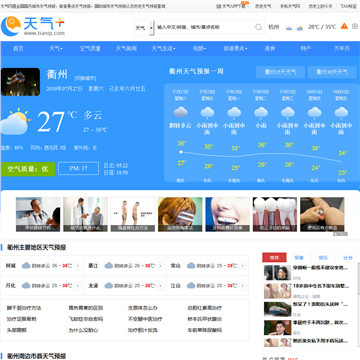Click the [切换城市] link next to 衢州
Image resolution: width=360 pixels, height=360 pixels.
85,78
